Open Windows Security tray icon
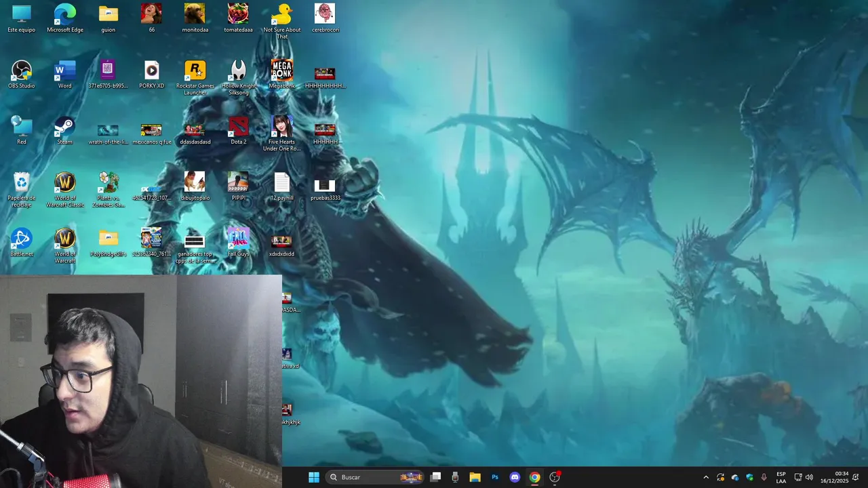868x488 pixels. coord(749,477)
